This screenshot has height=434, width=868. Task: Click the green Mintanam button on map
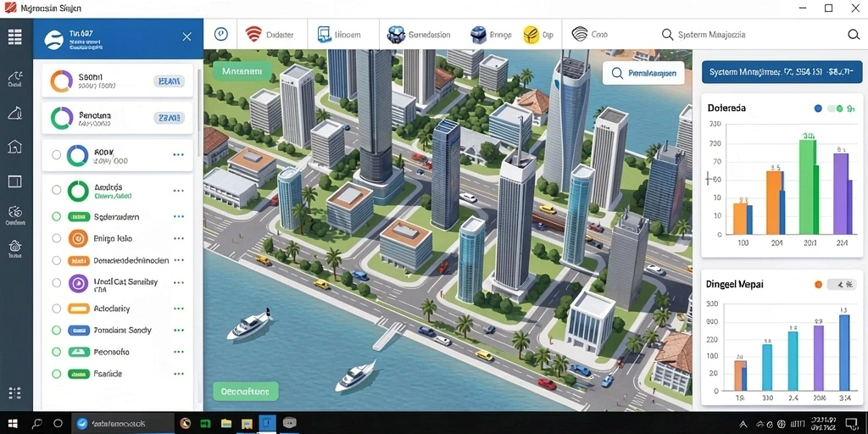(242, 71)
